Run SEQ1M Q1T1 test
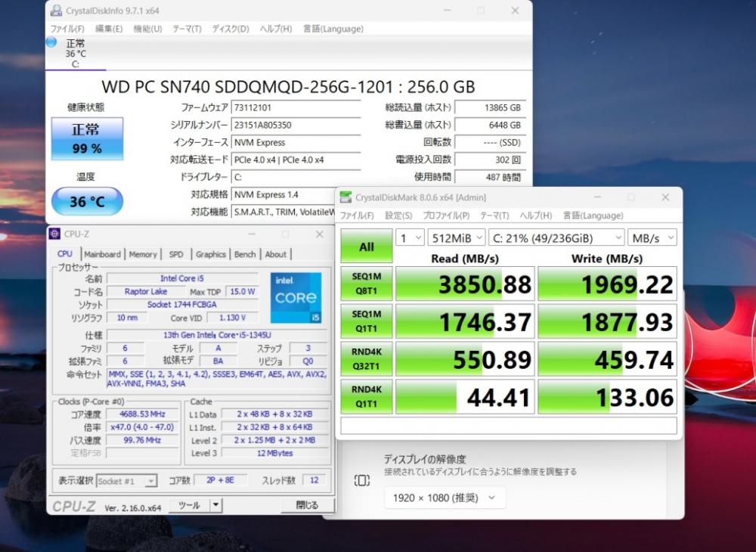 [367, 321]
